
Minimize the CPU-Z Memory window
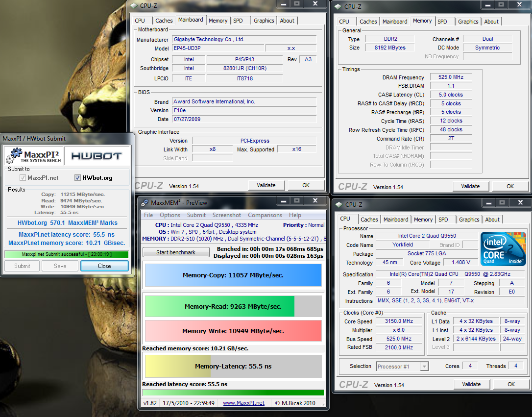[487, 5]
